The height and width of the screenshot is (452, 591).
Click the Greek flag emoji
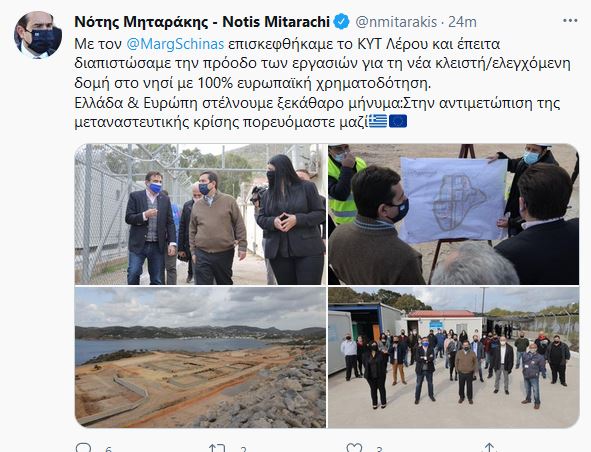pos(378,121)
